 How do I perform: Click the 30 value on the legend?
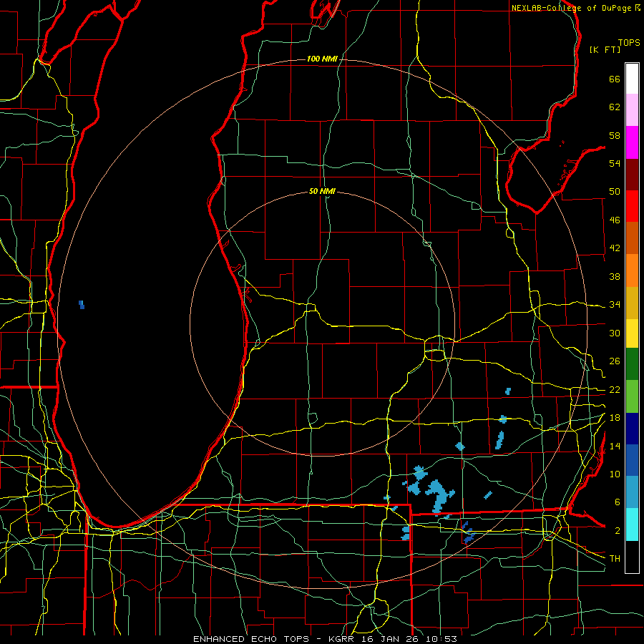coord(615,333)
